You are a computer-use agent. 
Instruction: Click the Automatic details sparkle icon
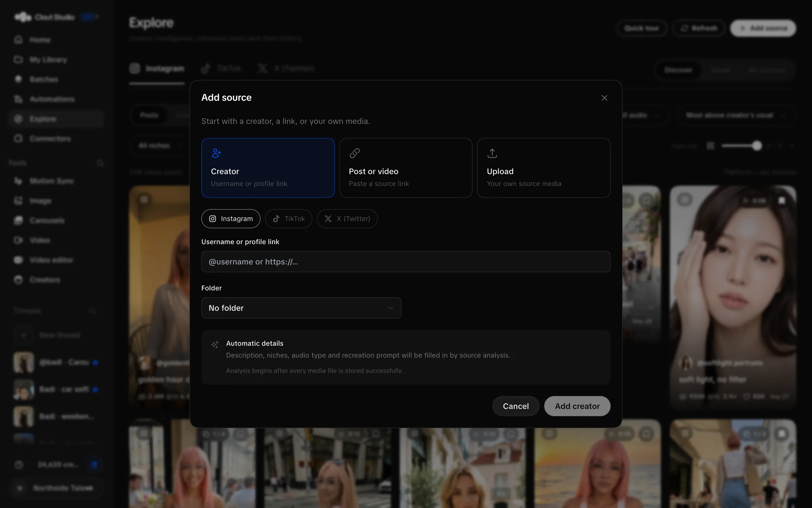pos(215,344)
